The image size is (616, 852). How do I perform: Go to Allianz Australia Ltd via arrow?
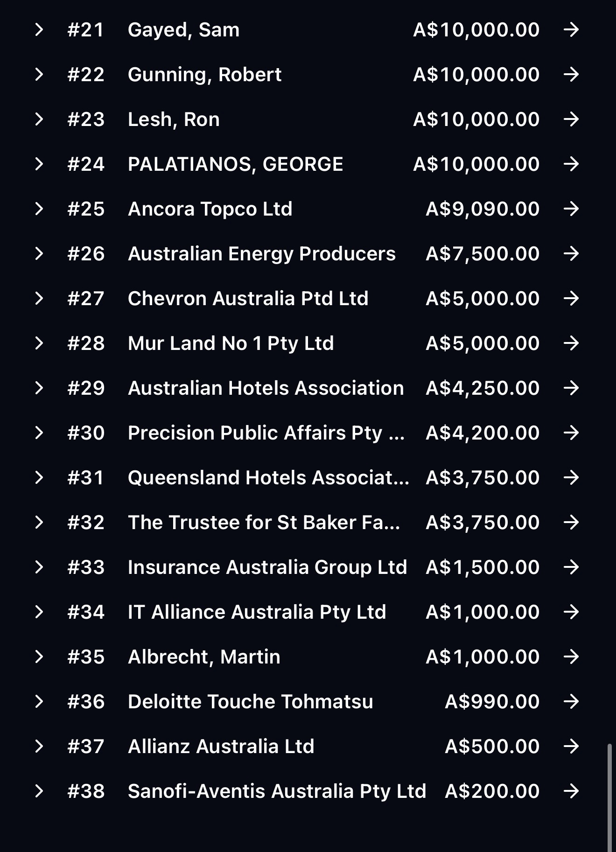point(571,747)
